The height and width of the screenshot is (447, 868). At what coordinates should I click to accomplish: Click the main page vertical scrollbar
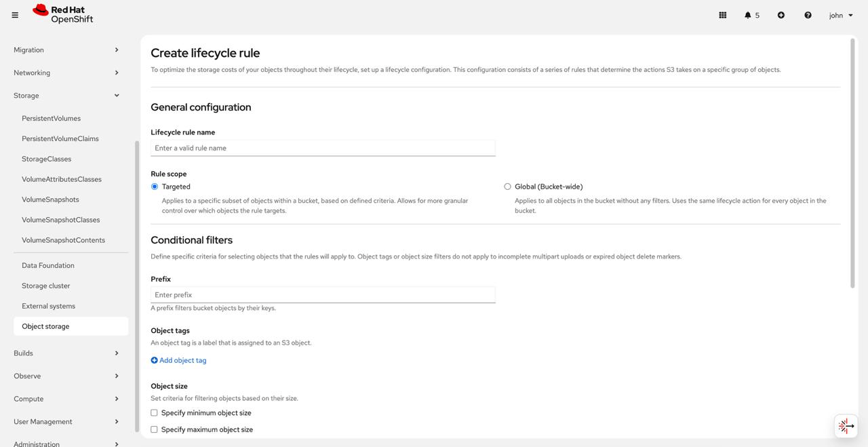coord(852,163)
